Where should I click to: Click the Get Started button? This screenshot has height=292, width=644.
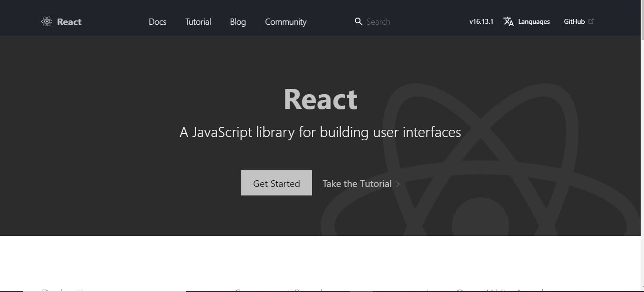(276, 183)
